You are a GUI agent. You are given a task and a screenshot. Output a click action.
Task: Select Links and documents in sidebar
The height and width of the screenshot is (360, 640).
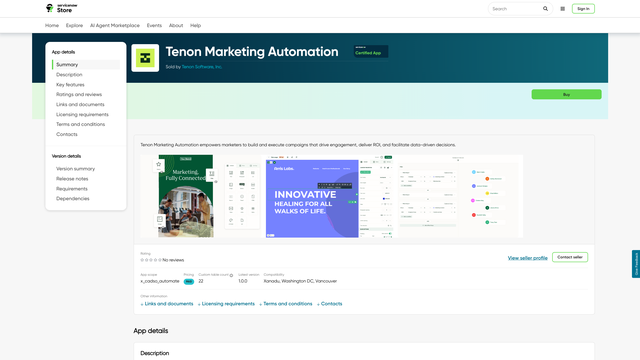[x=80, y=104]
